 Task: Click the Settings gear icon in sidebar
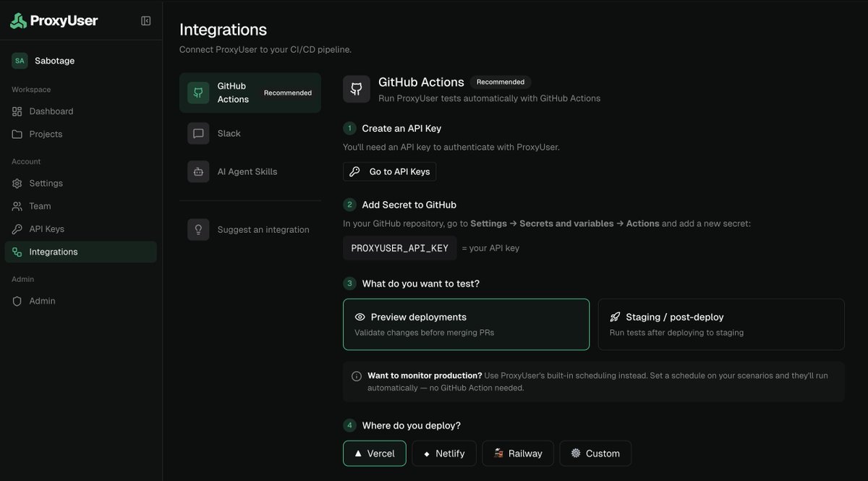(x=17, y=184)
